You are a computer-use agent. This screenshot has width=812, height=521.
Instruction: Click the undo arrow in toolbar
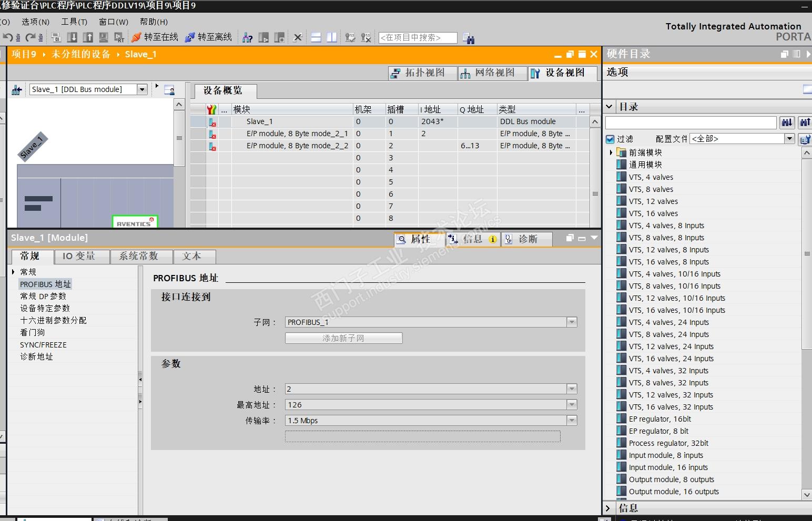[7, 37]
